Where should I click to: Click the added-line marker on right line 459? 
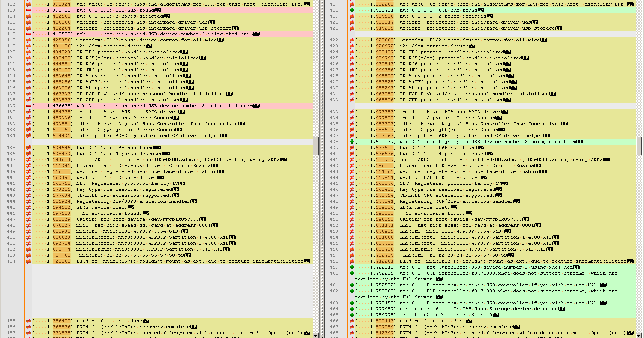tap(351, 267)
